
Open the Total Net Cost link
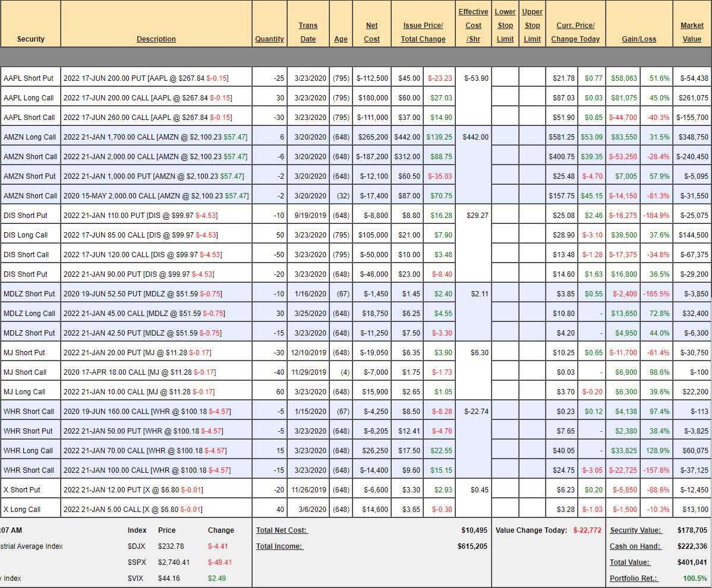pyautogui.click(x=282, y=530)
